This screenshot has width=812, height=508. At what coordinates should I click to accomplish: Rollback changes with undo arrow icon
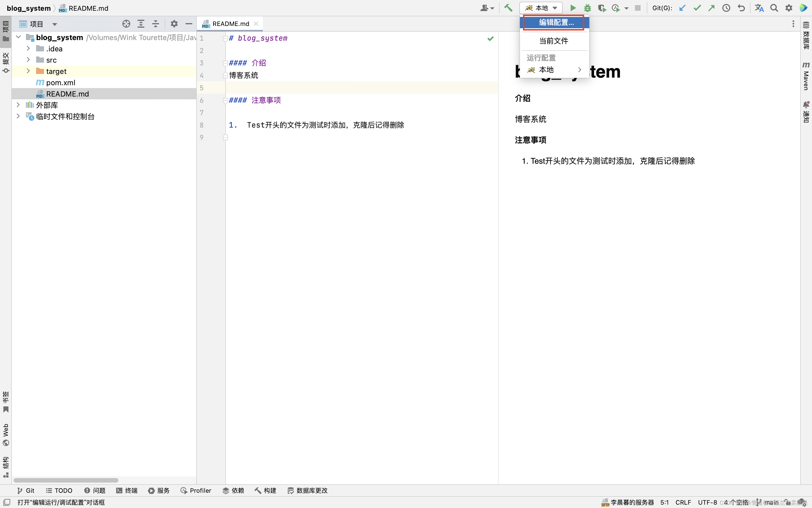[x=741, y=8]
